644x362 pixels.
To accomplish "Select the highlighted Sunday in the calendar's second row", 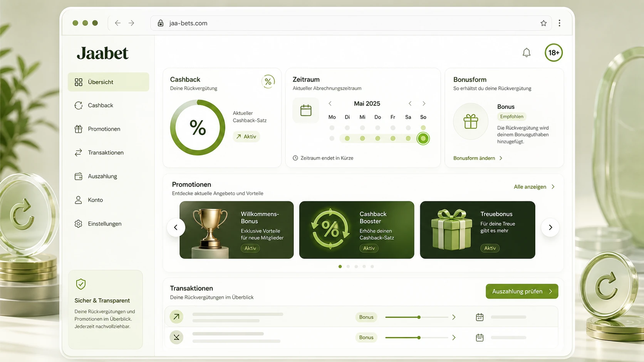I will [423, 138].
